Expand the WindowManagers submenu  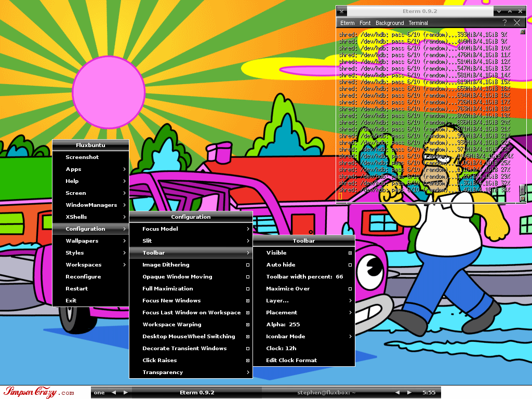90,205
